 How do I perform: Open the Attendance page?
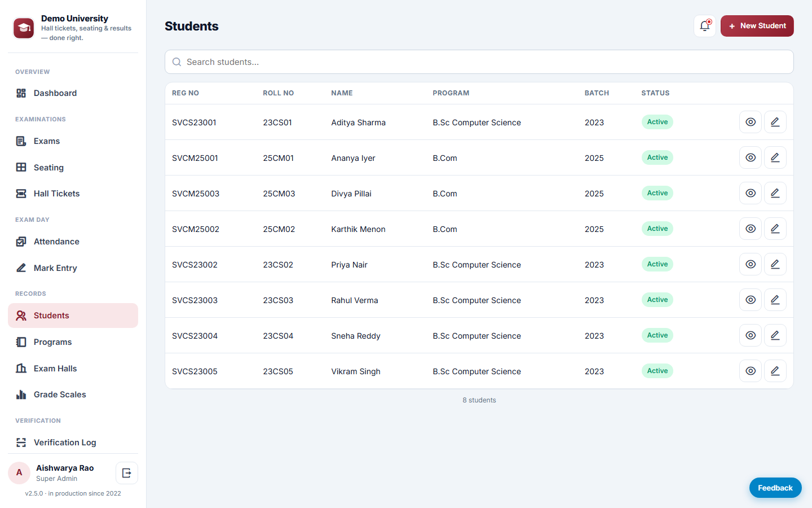pyautogui.click(x=73, y=242)
